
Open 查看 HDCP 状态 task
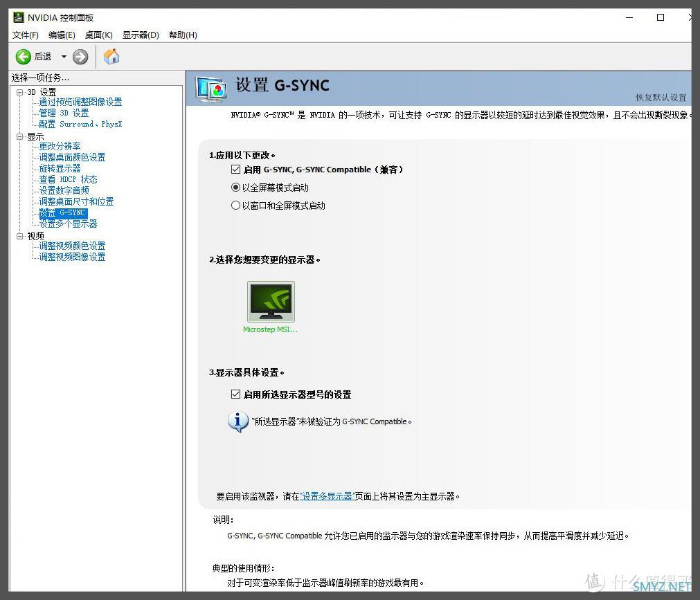(69, 179)
